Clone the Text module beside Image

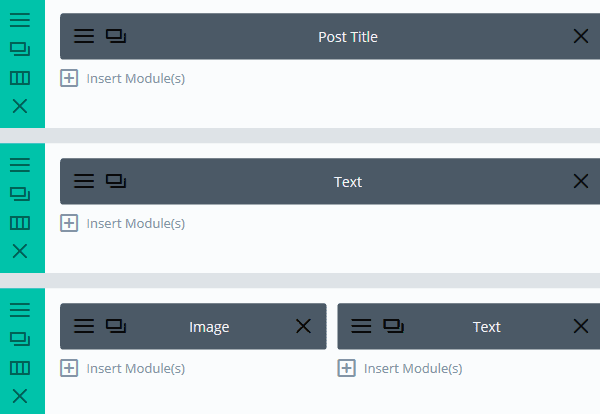click(x=393, y=326)
